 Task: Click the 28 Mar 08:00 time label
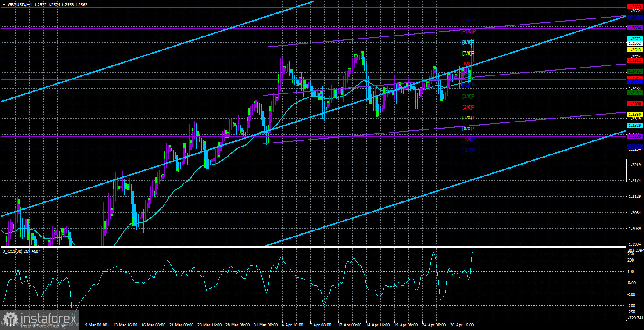237,325
